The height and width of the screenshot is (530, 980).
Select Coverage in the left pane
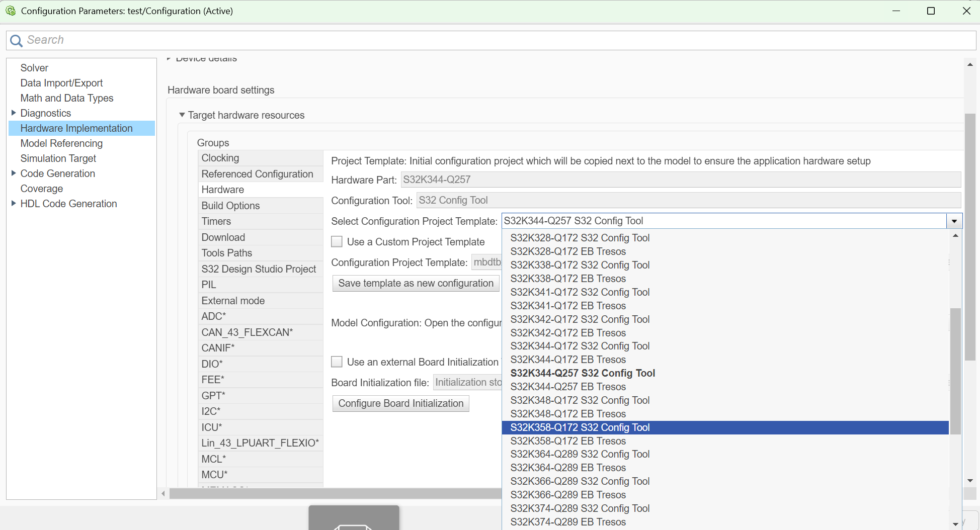tap(42, 189)
